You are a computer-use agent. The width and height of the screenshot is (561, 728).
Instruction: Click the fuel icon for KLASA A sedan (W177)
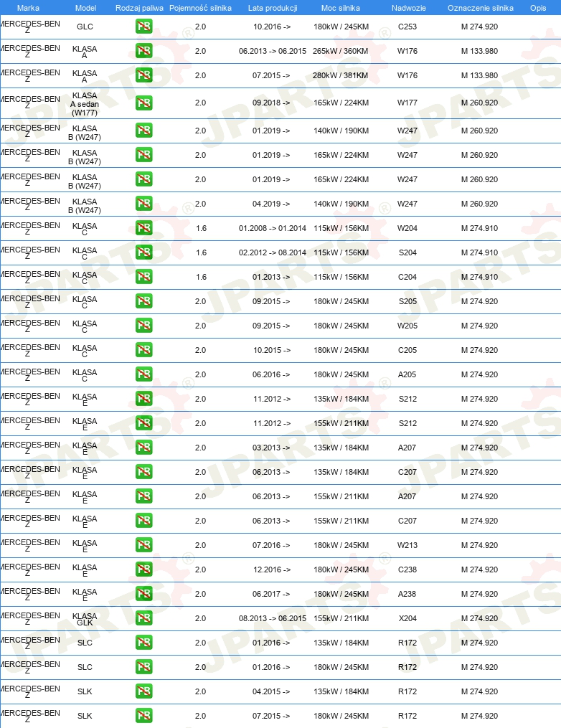144,103
